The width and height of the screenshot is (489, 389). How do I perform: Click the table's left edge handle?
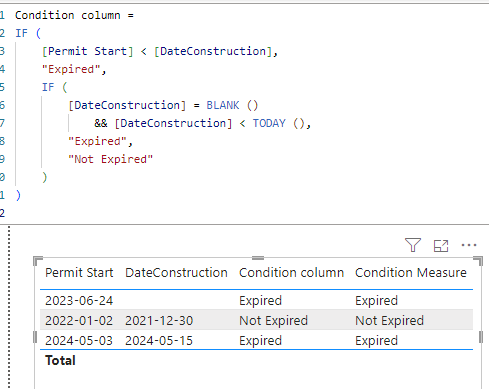click(x=35, y=337)
